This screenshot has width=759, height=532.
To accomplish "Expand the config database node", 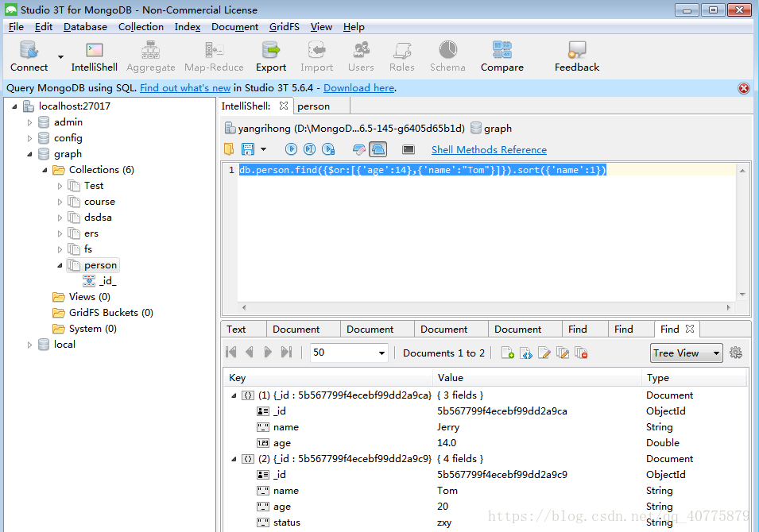I will click(29, 138).
